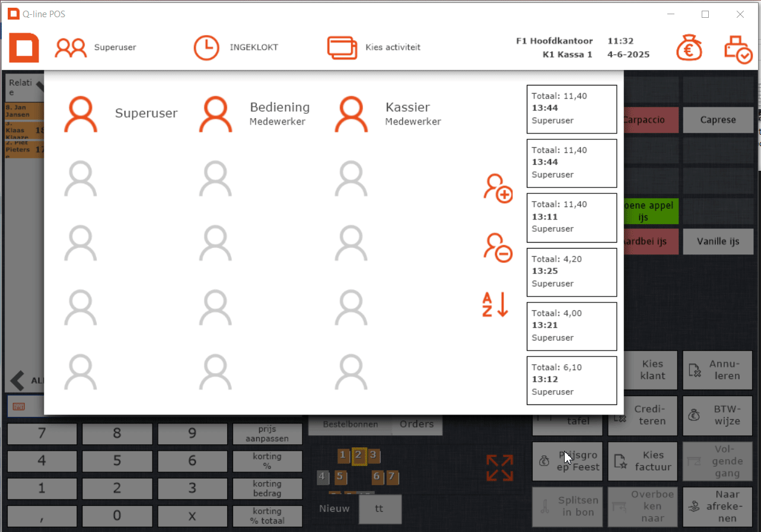This screenshot has height=532, width=761.
Task: Select table 1 on floor map
Action: 343,455
